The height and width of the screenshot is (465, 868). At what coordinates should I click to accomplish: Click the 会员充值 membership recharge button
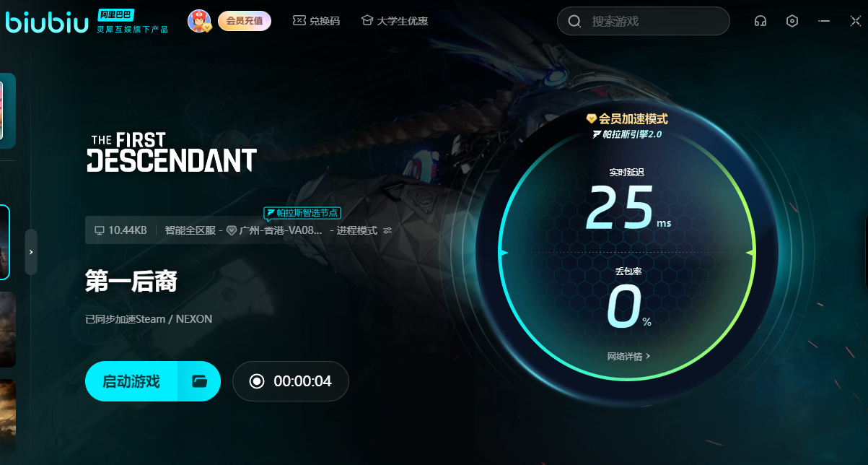pos(245,21)
